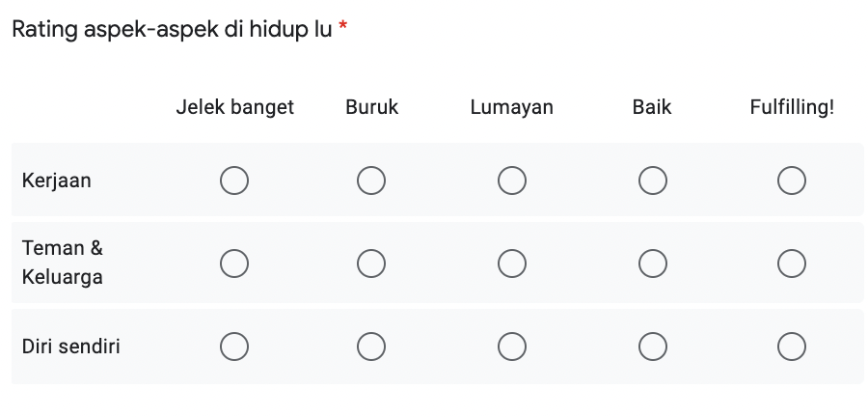
Task: Click the question title Rating aspek-aspek
Action: point(172,29)
